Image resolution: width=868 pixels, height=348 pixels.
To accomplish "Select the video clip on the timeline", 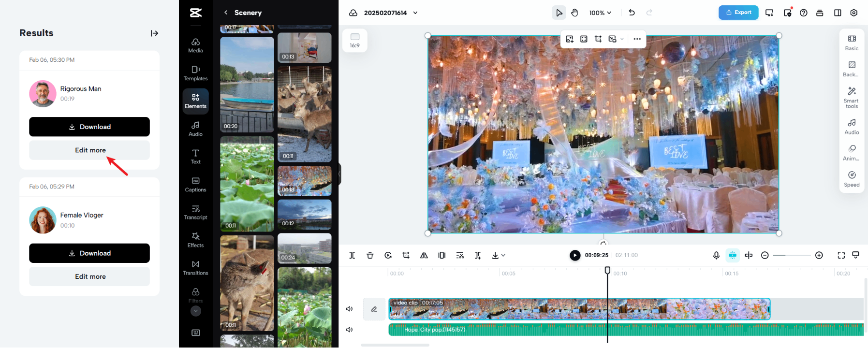I will 579,309.
